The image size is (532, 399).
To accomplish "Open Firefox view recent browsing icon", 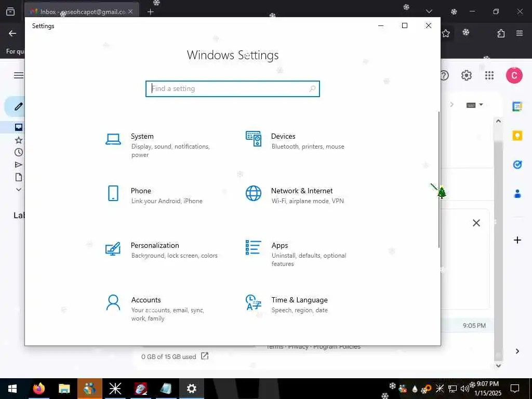I will tap(10, 11).
